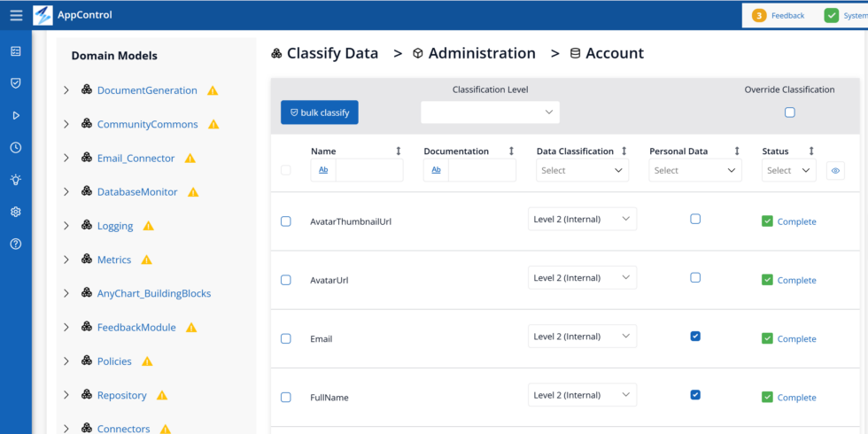Viewport: 868px width, 434px height.
Task: Click the Documentation filter text field
Action: tap(482, 170)
